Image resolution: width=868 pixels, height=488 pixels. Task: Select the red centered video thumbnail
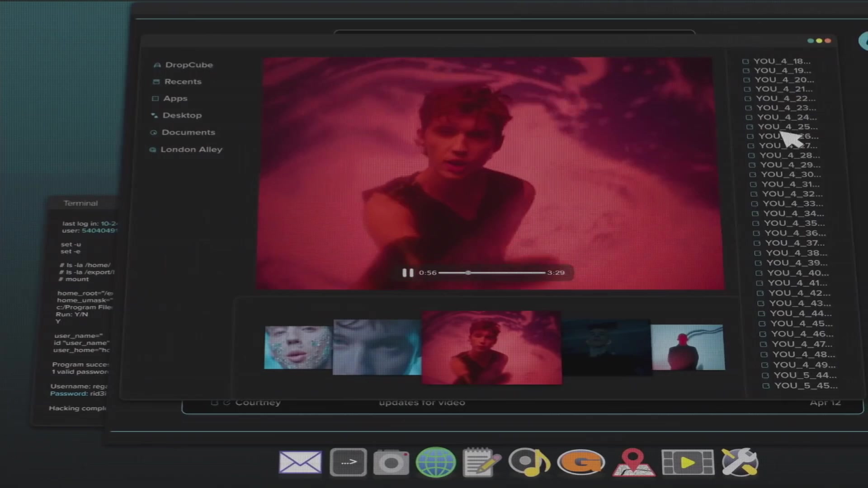coord(492,347)
